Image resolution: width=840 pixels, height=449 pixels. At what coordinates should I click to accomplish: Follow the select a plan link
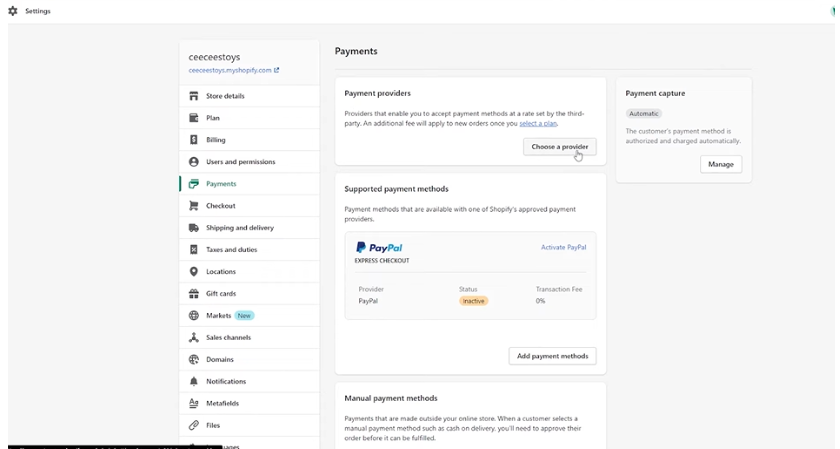538,124
